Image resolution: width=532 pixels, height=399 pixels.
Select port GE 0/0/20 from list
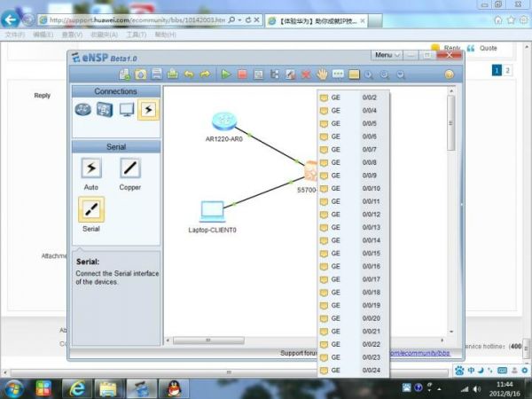pyautogui.click(x=353, y=318)
